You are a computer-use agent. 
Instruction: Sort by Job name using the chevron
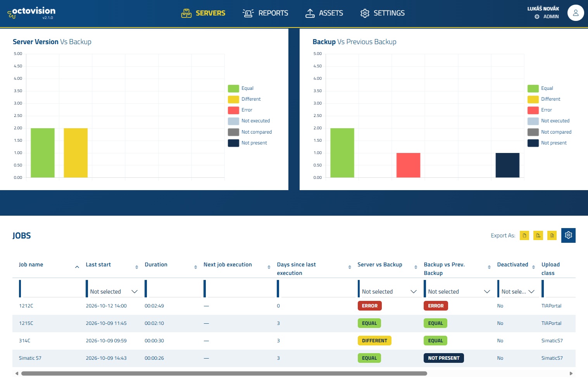(77, 267)
